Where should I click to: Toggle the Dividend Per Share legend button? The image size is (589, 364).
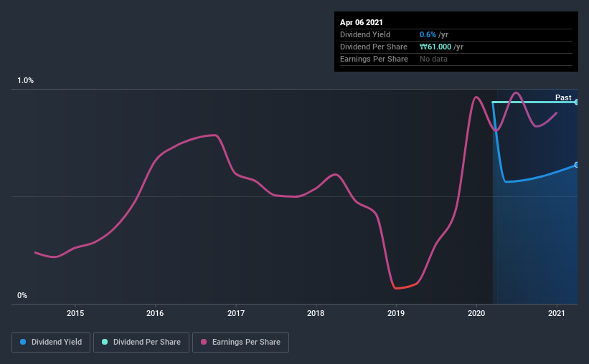[x=141, y=343]
